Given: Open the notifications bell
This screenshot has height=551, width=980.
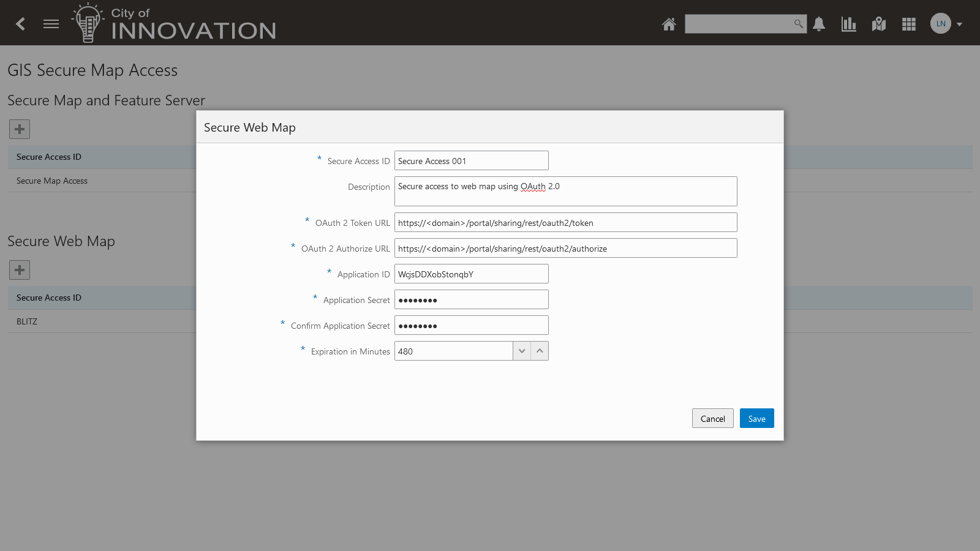Looking at the screenshot, I should (x=819, y=24).
